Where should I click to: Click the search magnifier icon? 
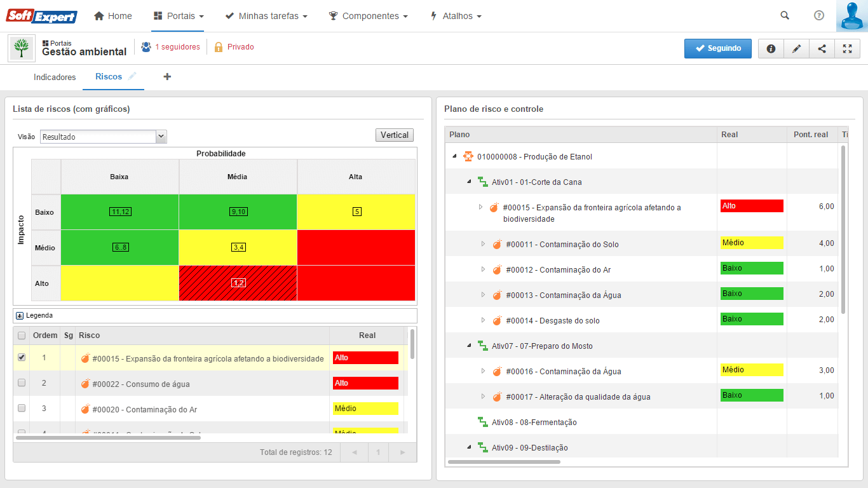pos(785,16)
